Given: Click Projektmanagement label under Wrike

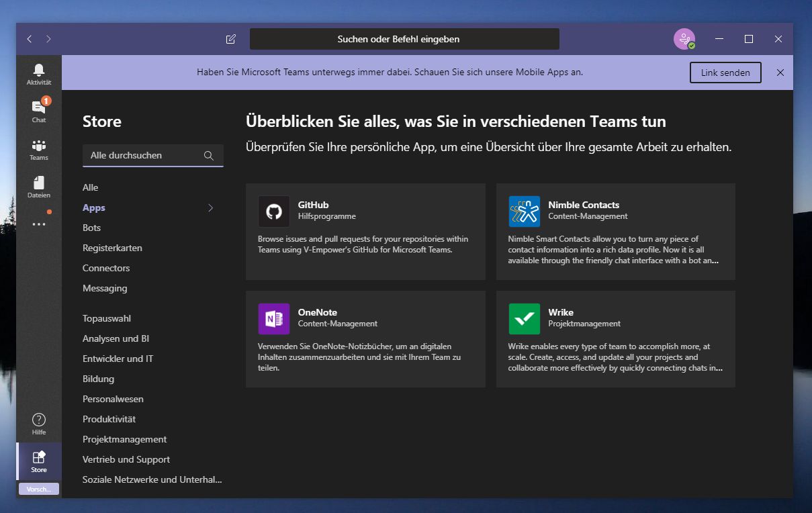Looking at the screenshot, I should click(x=584, y=324).
